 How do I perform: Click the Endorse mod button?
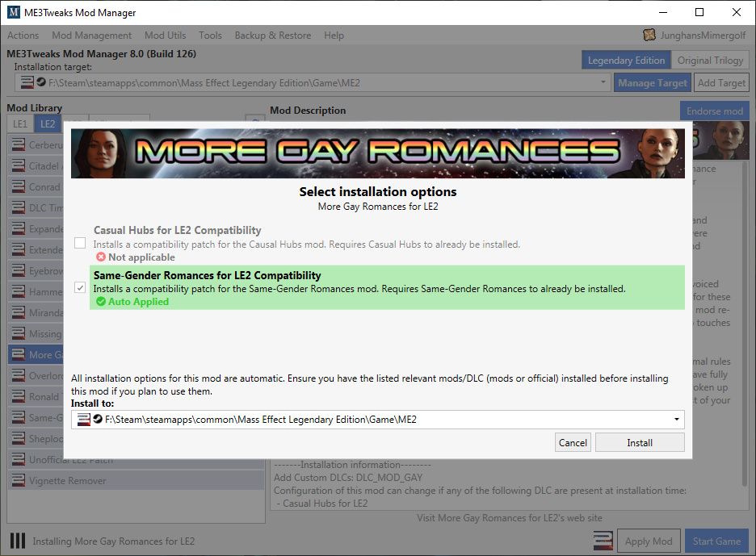(x=715, y=111)
